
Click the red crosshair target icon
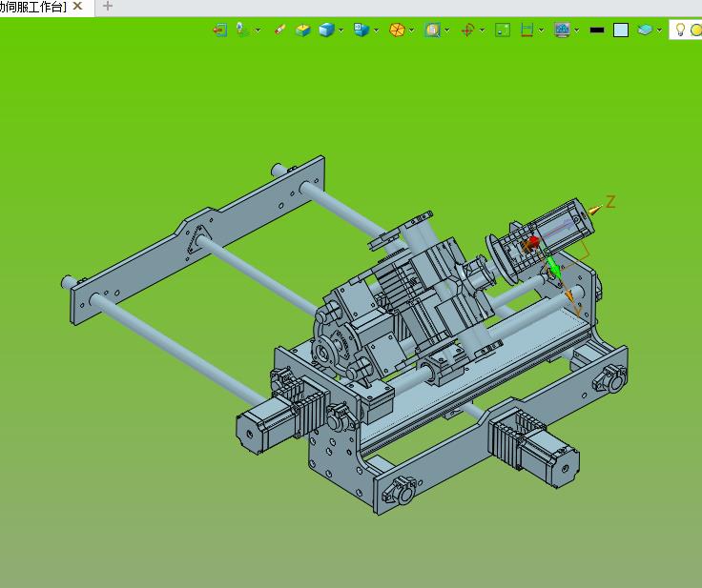click(x=468, y=30)
